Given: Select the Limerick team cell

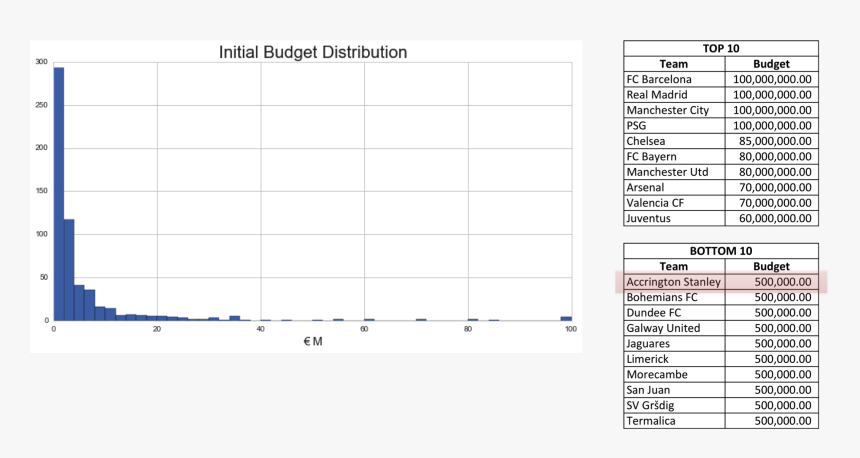Looking at the screenshot, I should [674, 359].
